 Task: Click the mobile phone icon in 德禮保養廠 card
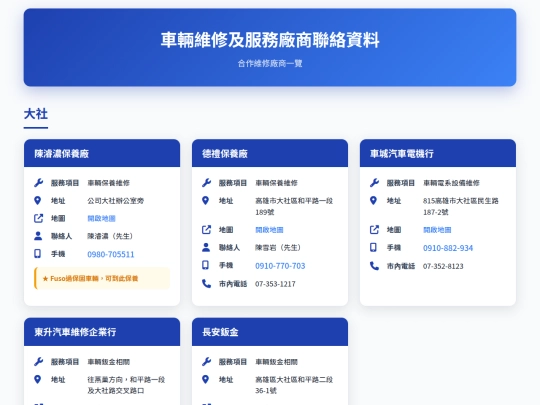pos(206,265)
